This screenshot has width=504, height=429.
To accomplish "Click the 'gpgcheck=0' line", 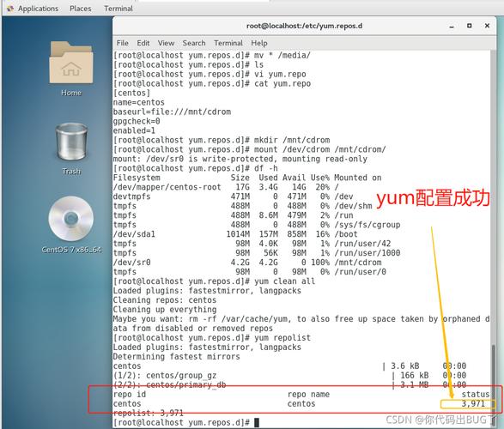I will point(137,121).
